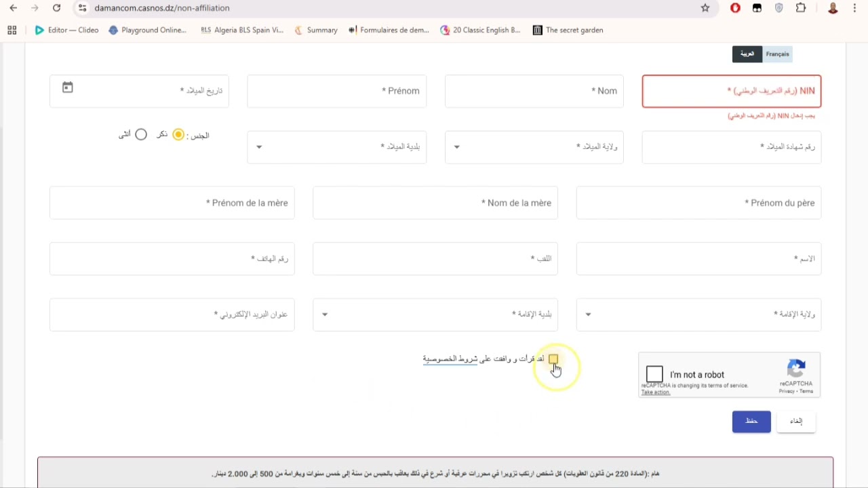Viewport: 868px width, 488px height.
Task: Open the Chrome three-dot menu
Action: pos(854,8)
